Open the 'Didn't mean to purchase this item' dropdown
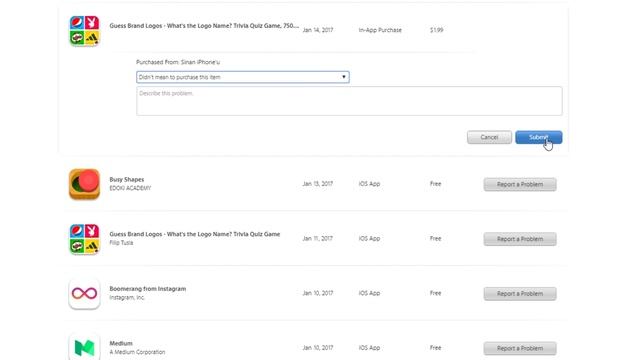Viewport: 640px width, 360px height. pos(243,77)
